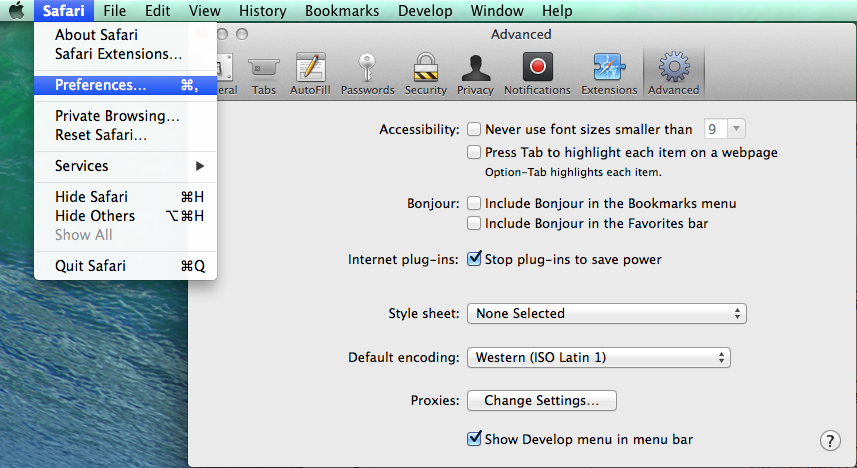The image size is (857, 468).
Task: Open the View menu
Action: (205, 10)
